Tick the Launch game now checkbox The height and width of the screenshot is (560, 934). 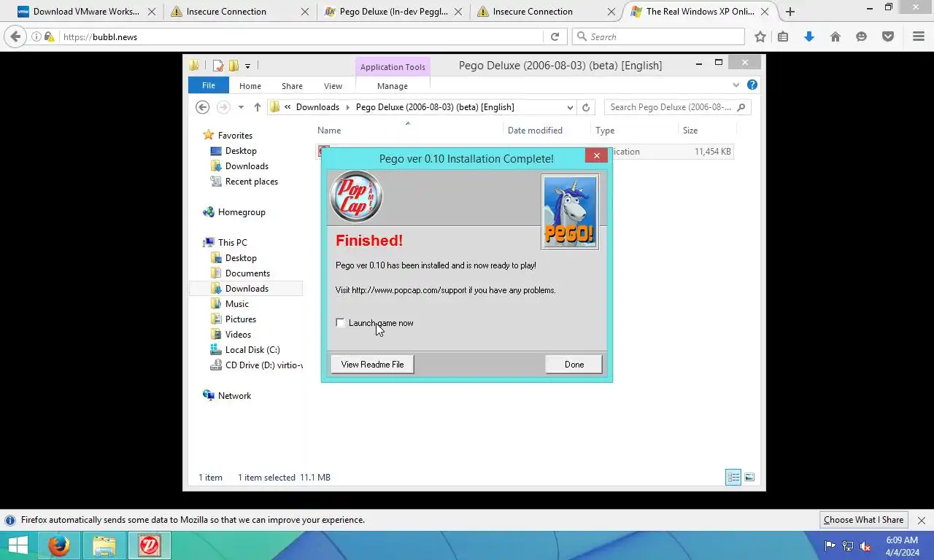click(x=340, y=322)
